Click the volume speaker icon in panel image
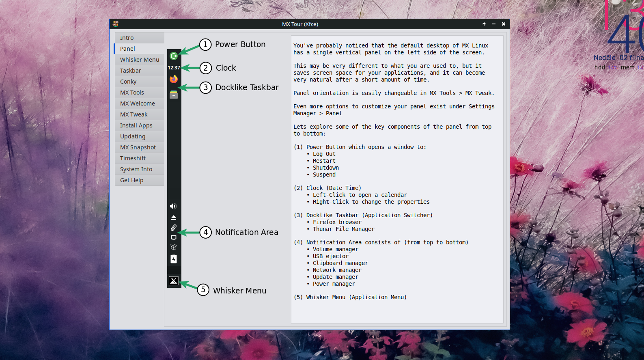 pos(173,206)
